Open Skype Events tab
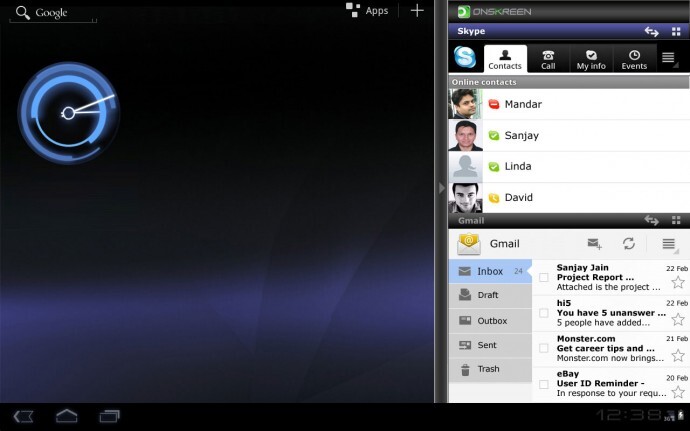This screenshot has height=431, width=690. 634,58
